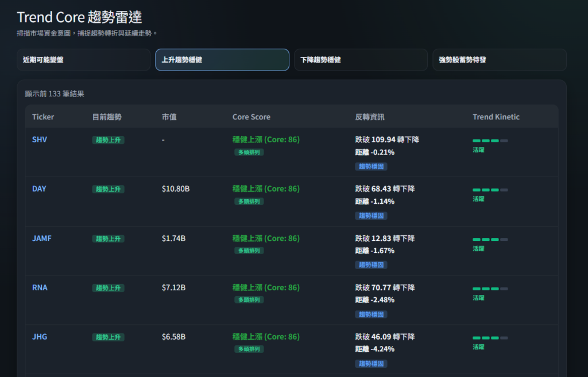
Task: Open the SHV ticker link
Action: 40,139
